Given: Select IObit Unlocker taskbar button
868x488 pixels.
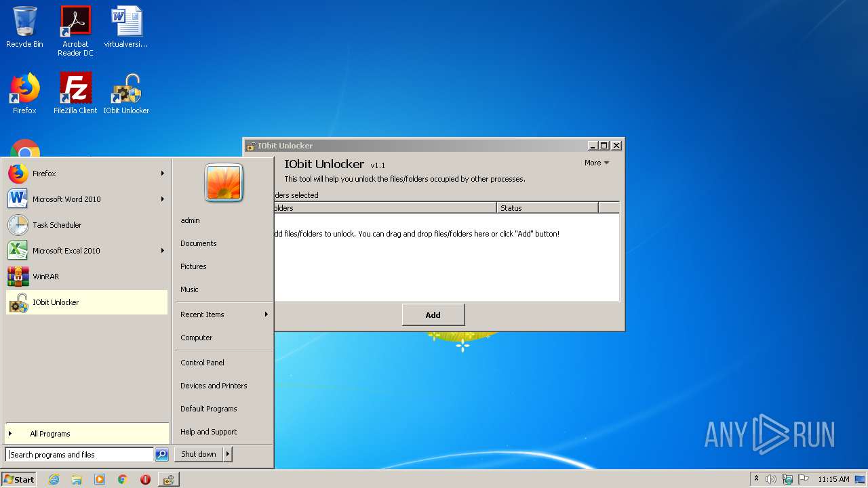Looking at the screenshot, I should coord(168,479).
